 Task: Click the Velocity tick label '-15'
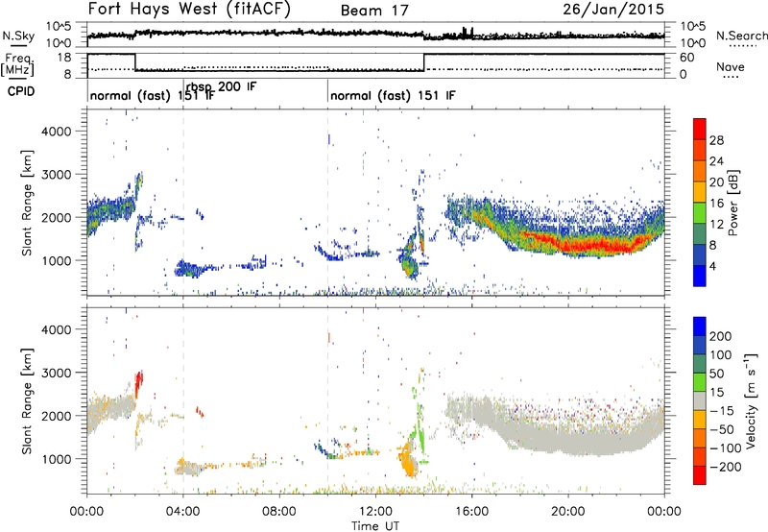point(722,411)
